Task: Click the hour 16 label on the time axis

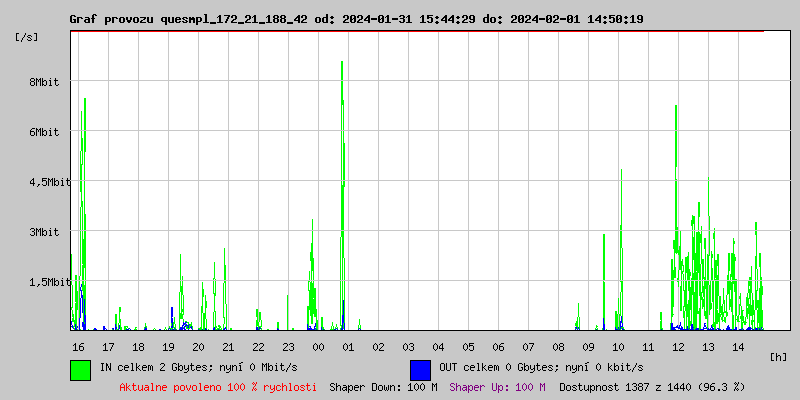Action: [78, 346]
